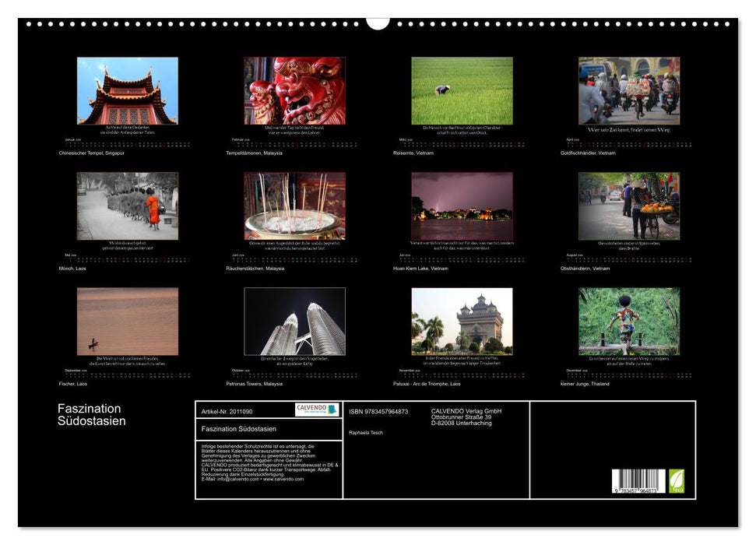Image resolution: width=756 pixels, height=545 pixels.
Task: Open the Chinesischer Tempel, Singapur photo
Action: tap(127, 90)
